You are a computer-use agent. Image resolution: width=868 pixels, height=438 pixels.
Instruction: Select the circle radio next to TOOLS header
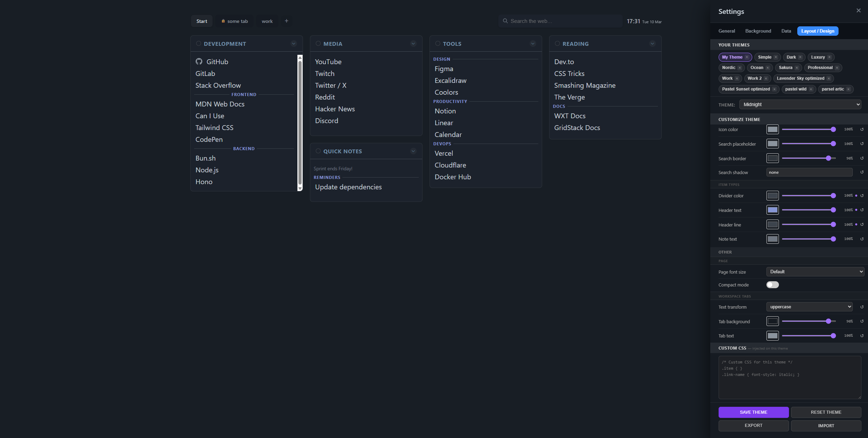(x=437, y=43)
